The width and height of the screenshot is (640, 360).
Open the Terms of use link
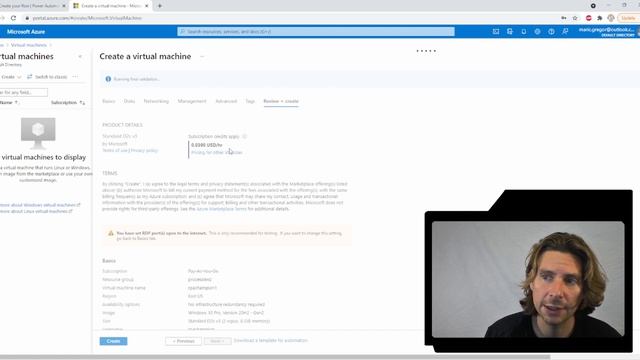[x=116, y=150]
